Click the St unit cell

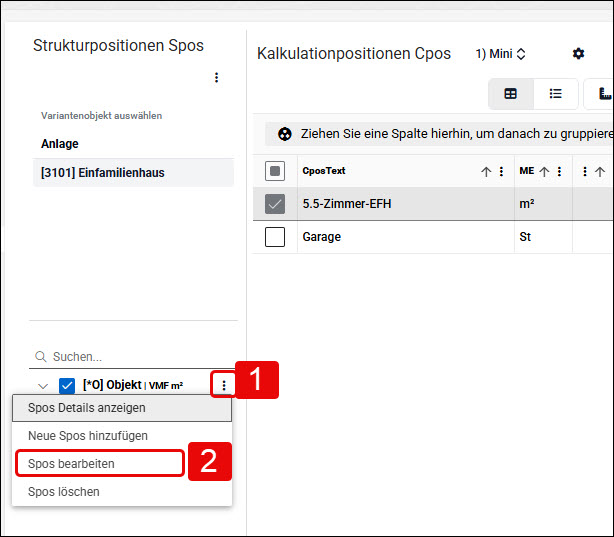click(x=543, y=237)
